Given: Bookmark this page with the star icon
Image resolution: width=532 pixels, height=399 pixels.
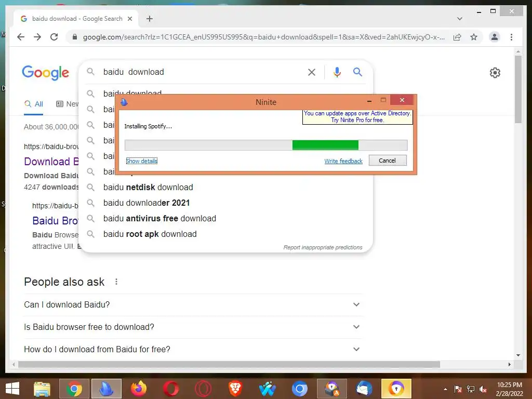Looking at the screenshot, I should 474,37.
